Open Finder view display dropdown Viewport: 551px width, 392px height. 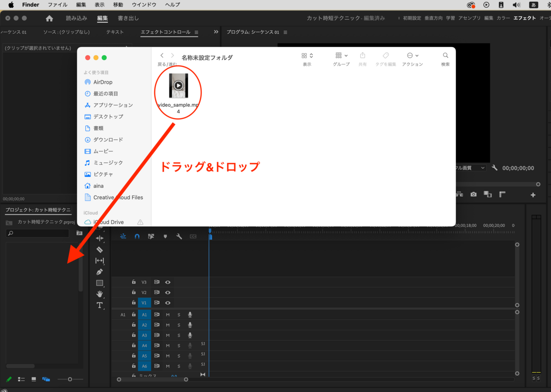point(307,56)
